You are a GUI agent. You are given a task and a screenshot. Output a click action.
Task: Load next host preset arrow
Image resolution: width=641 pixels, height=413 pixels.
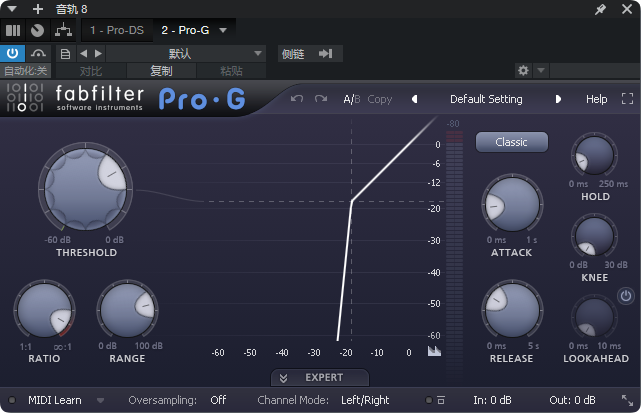click(98, 54)
